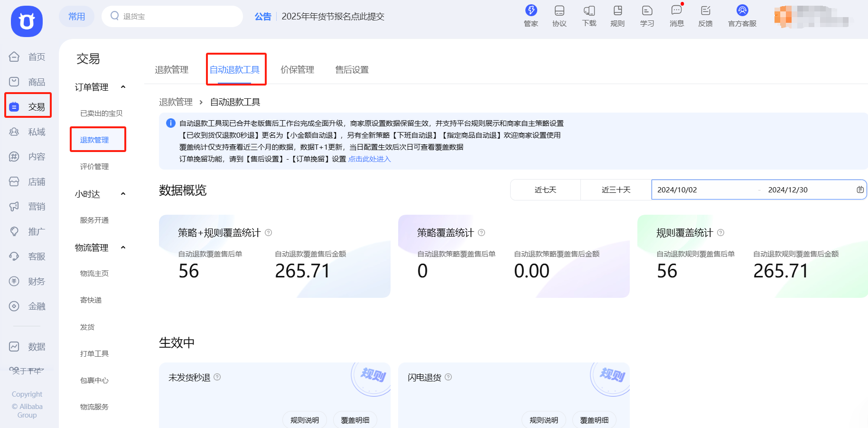
Task: Open 服务开通 menu item
Action: pyautogui.click(x=94, y=220)
